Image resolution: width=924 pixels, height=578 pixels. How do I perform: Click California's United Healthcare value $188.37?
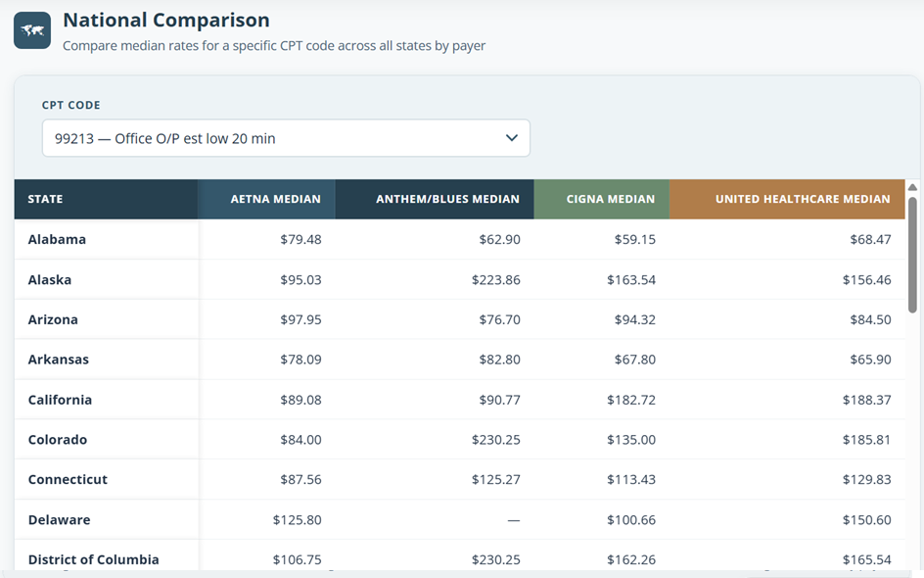pyautogui.click(x=867, y=400)
